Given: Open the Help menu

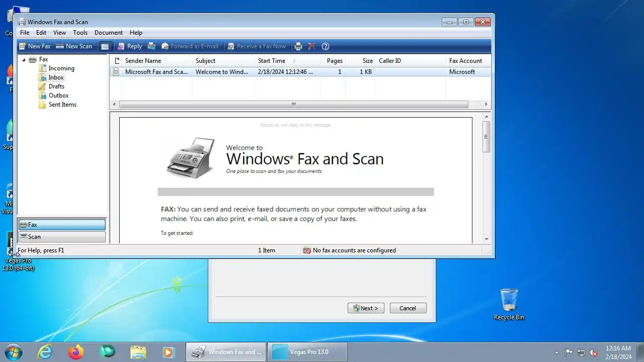Looking at the screenshot, I should tap(136, 33).
